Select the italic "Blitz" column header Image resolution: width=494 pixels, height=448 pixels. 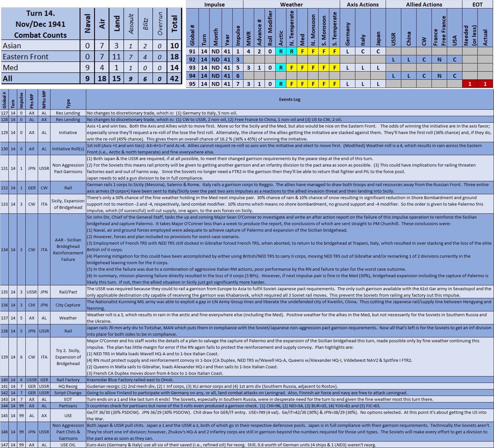[145, 24]
